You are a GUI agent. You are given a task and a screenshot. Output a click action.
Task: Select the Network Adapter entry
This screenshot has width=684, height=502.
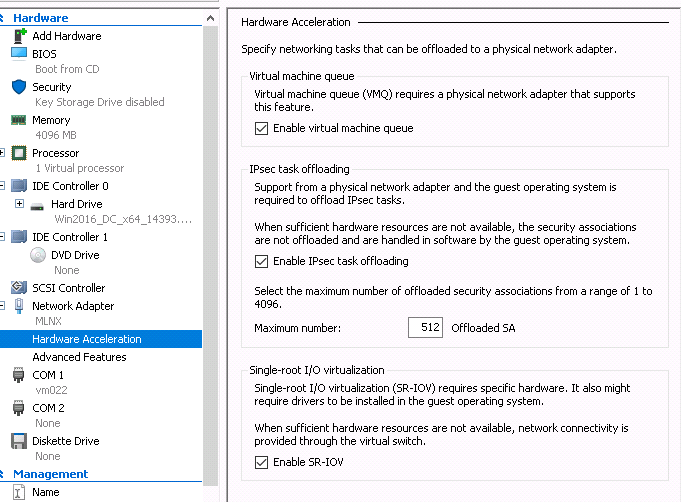click(73, 306)
